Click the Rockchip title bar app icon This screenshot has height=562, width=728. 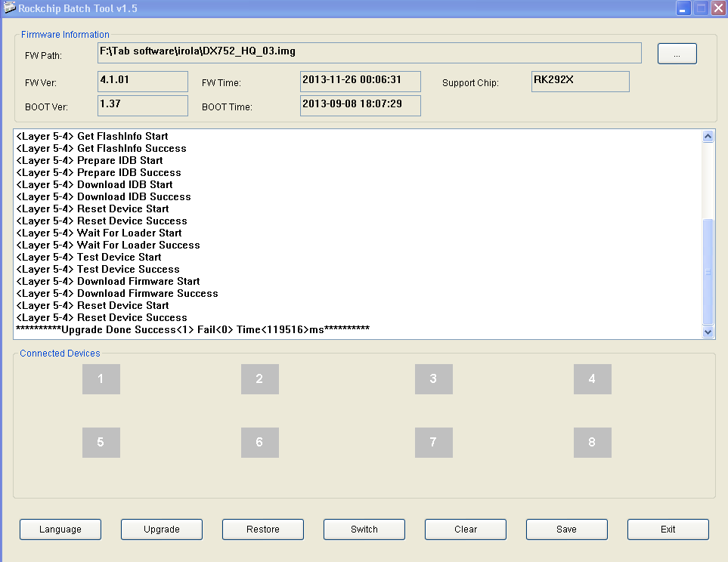(9, 8)
